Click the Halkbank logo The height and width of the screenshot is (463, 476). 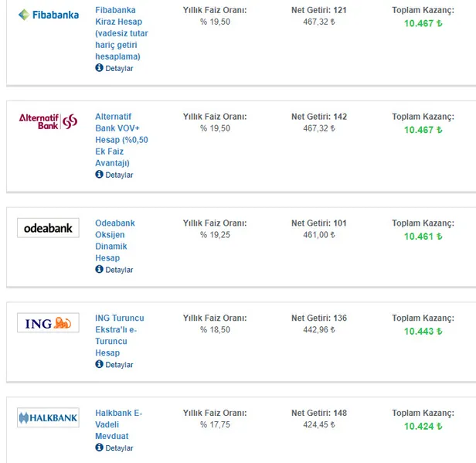point(48,418)
